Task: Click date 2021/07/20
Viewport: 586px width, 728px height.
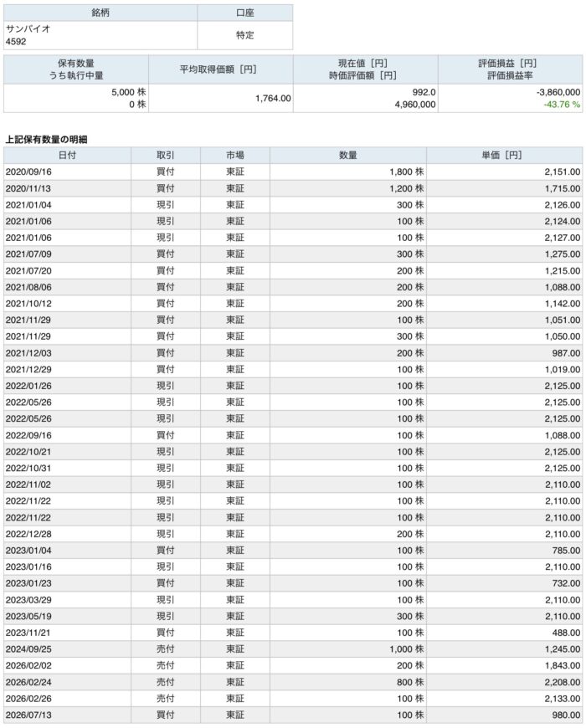Action: (28, 270)
